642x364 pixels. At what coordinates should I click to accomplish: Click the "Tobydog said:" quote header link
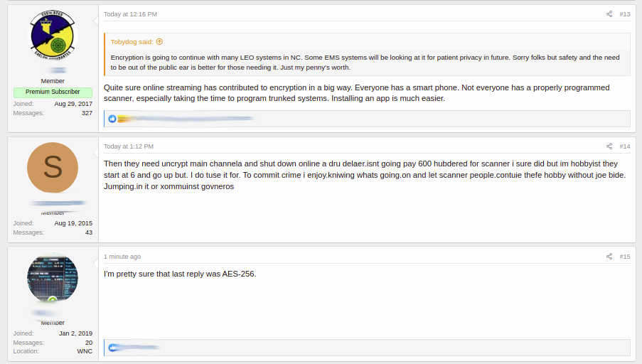(132, 42)
